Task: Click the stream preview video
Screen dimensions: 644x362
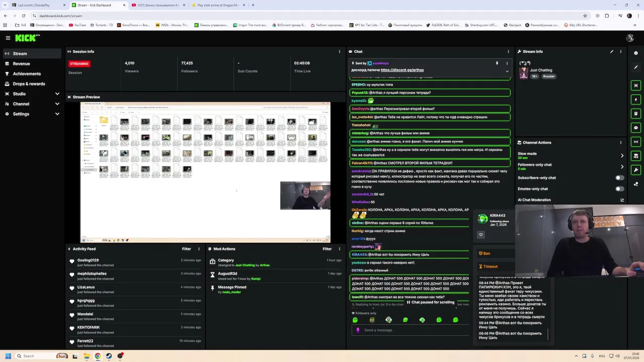Action: [205, 172]
